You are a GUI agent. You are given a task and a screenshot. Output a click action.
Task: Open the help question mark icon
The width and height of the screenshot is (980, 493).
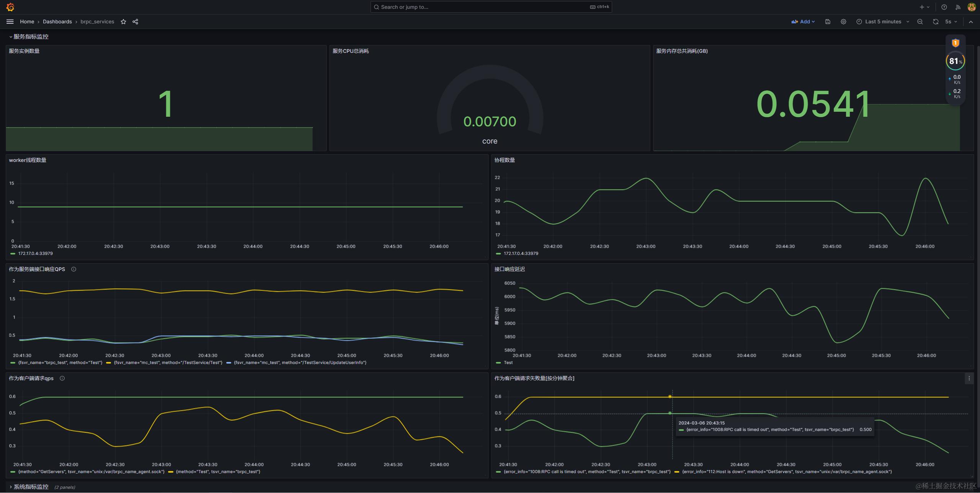point(944,7)
